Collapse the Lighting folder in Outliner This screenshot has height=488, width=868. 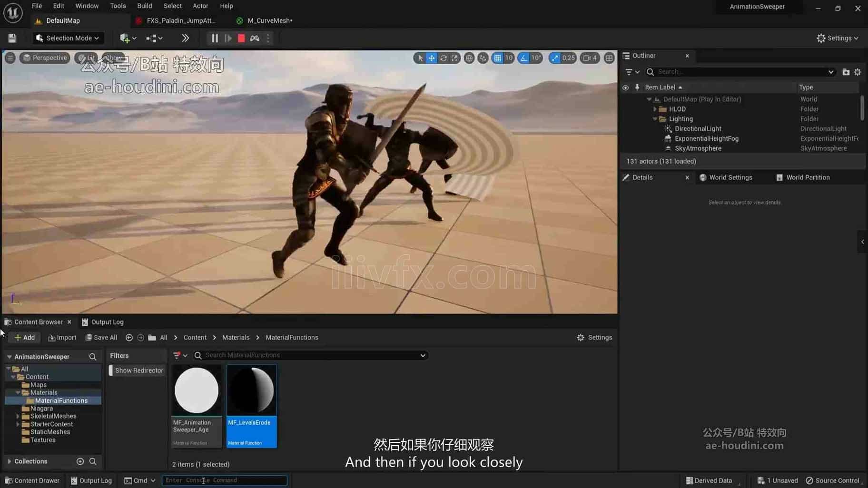click(655, 119)
